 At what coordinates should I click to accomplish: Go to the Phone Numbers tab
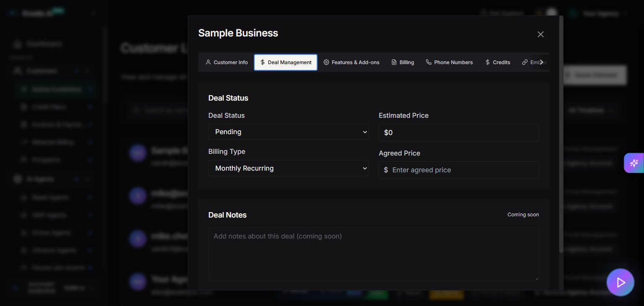point(449,62)
